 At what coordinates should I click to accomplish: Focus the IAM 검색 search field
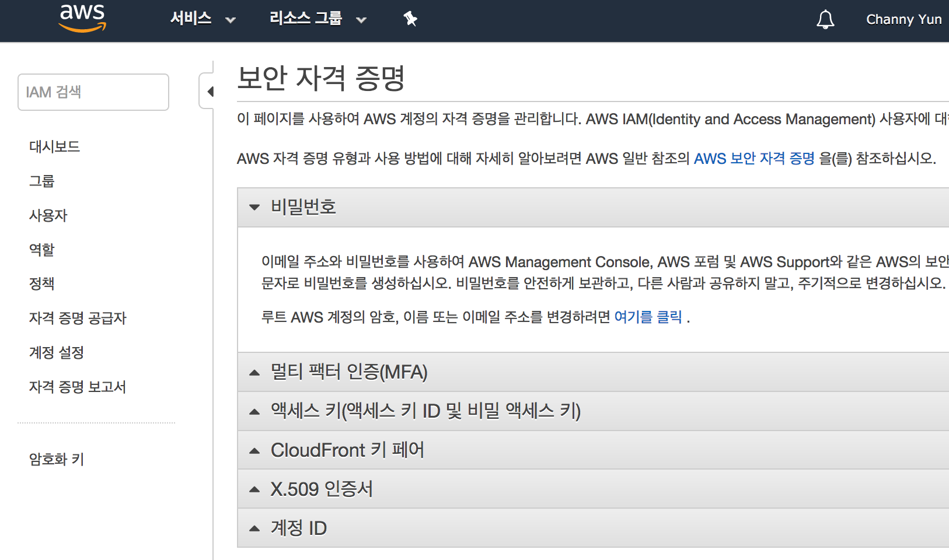coord(93,92)
